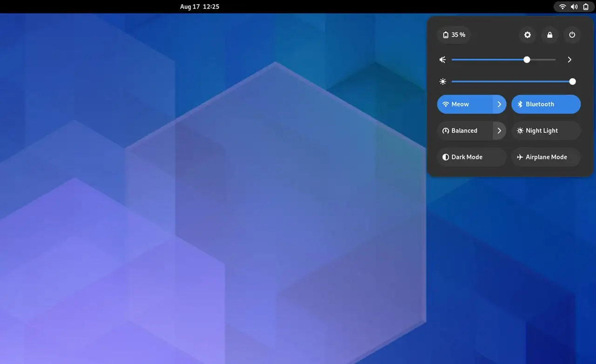Expand the Wi-Fi networks list arrow
This screenshot has height=364, width=596.
pos(500,104)
